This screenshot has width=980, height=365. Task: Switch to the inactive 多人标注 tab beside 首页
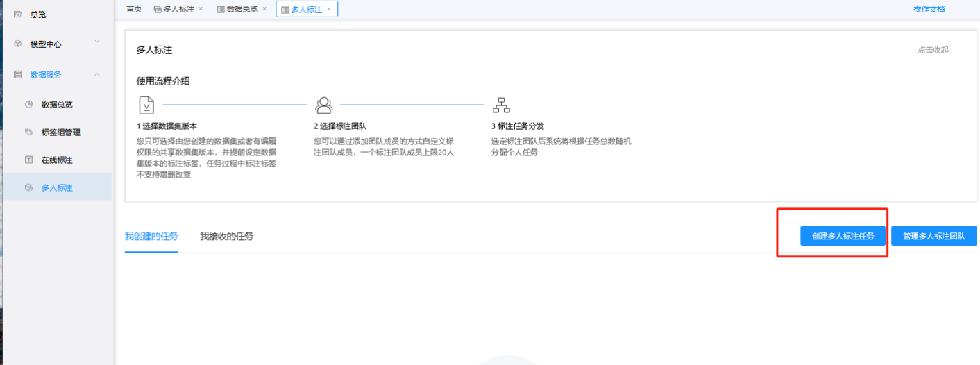179,9
